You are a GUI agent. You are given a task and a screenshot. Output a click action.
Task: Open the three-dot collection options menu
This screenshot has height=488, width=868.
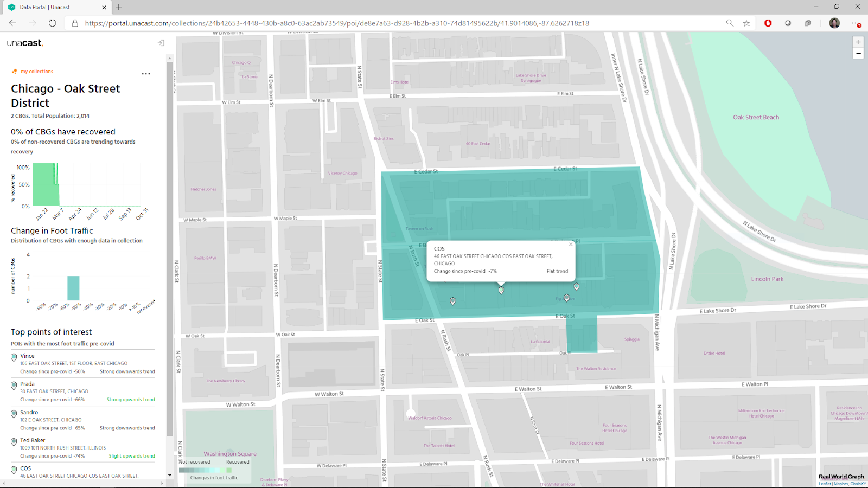click(146, 74)
